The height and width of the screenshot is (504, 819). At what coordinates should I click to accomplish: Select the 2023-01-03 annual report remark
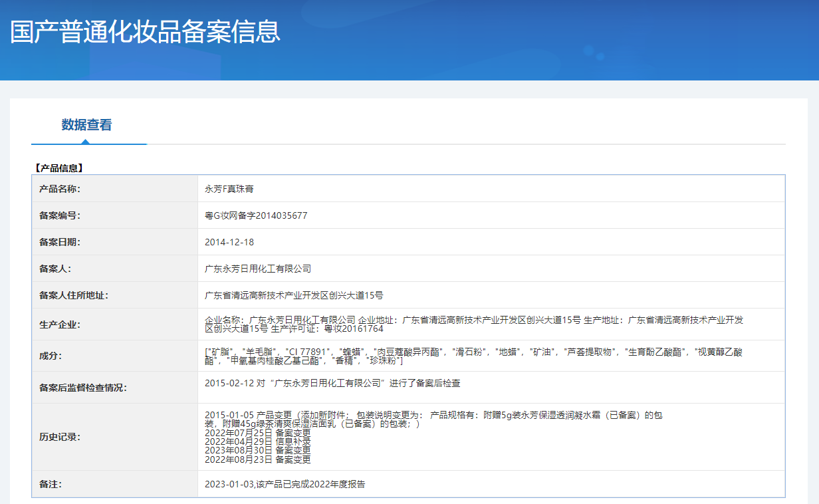point(285,484)
